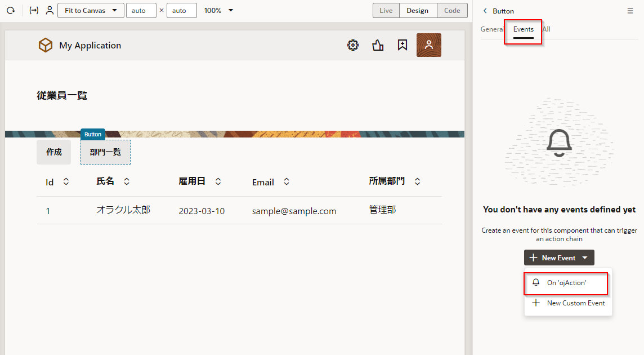Click the thumbs up icon in header

tap(378, 46)
